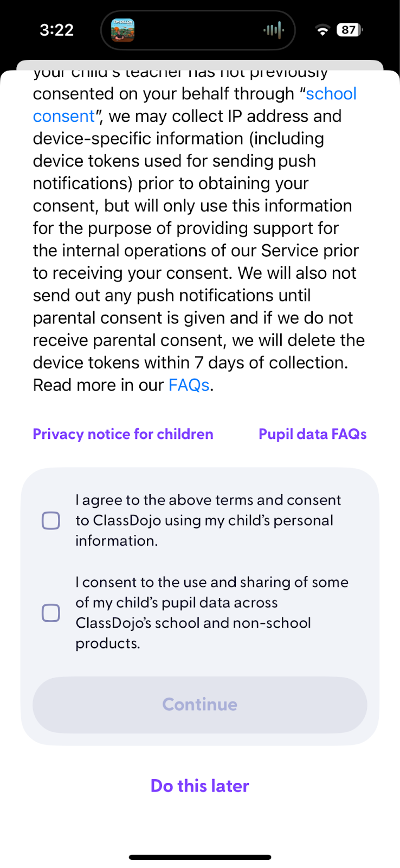Open the FAQs link in the paragraph
The image size is (400, 868).
[x=189, y=385]
